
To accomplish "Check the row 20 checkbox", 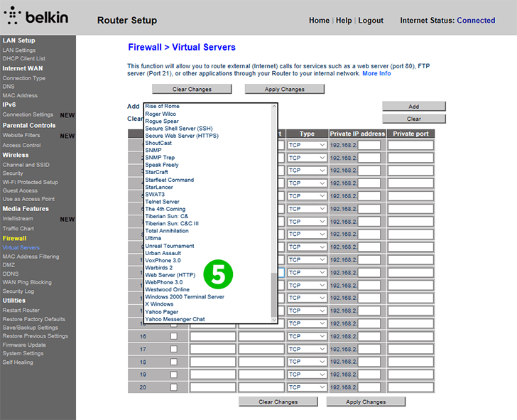I will point(174,387).
